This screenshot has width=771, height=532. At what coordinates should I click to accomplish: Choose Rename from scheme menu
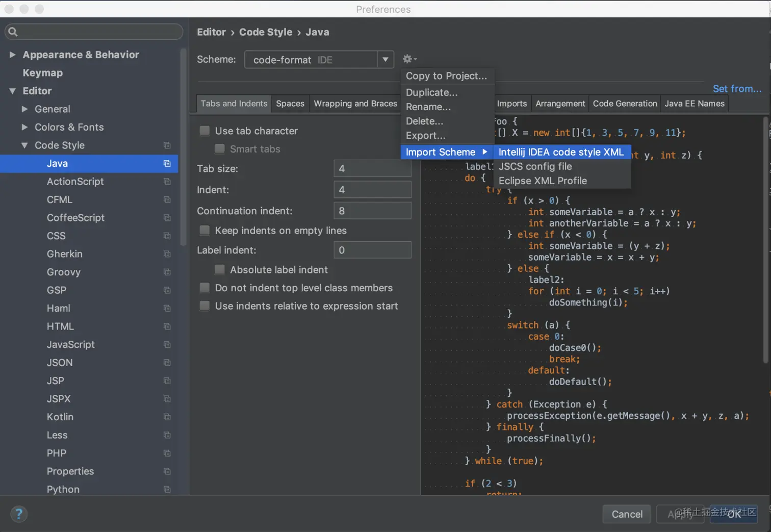pyautogui.click(x=447, y=107)
